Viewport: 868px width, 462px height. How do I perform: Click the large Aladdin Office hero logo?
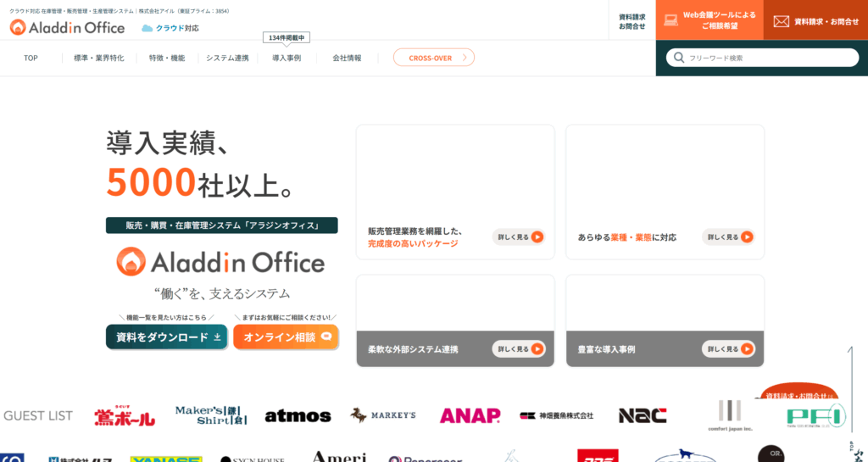[221, 262]
